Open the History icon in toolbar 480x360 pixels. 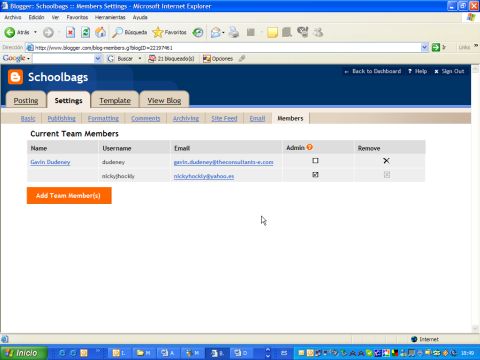[x=198, y=32]
